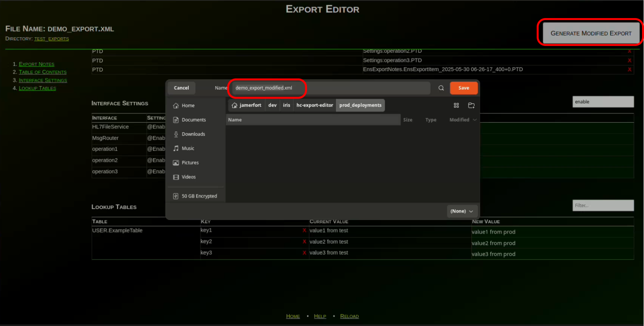Cancel the file save dialog
Image resolution: width=644 pixels, height=326 pixels.
(x=181, y=88)
